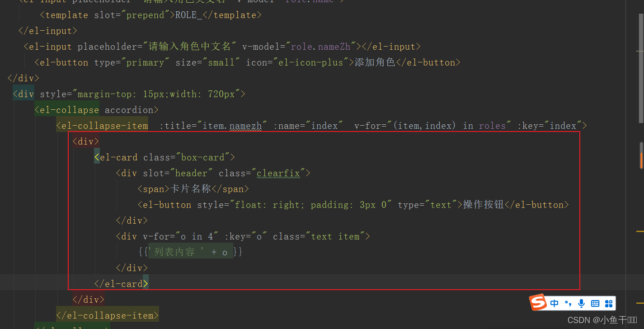
Task: Click the '列表内容' interpolation expression
Action: tap(191, 252)
